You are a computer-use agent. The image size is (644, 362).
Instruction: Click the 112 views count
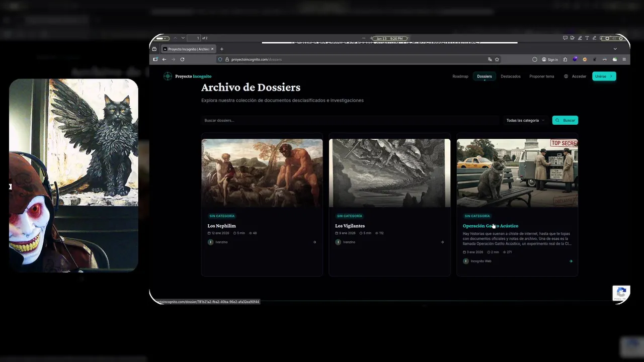tap(379, 233)
